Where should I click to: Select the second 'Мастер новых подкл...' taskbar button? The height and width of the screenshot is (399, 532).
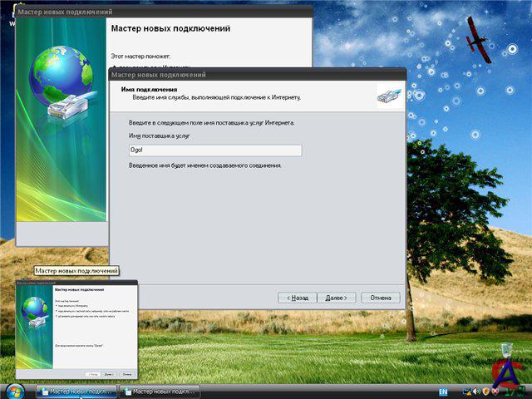click(x=160, y=391)
